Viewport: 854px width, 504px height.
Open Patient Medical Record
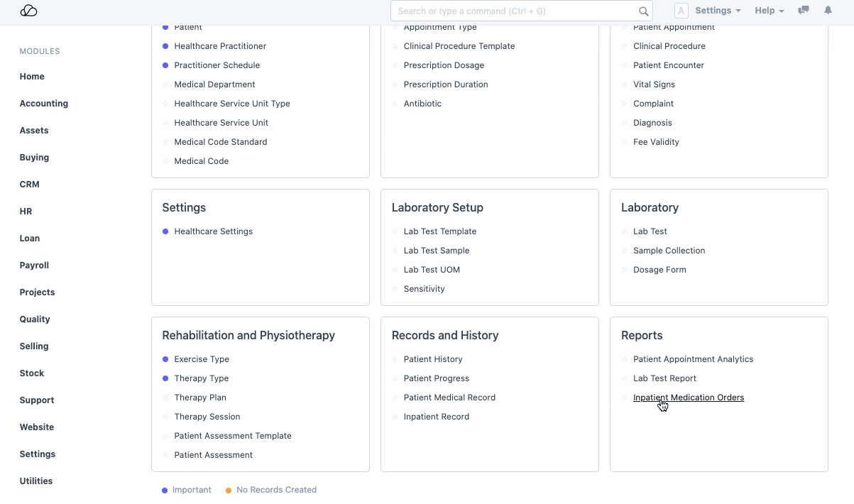449,398
